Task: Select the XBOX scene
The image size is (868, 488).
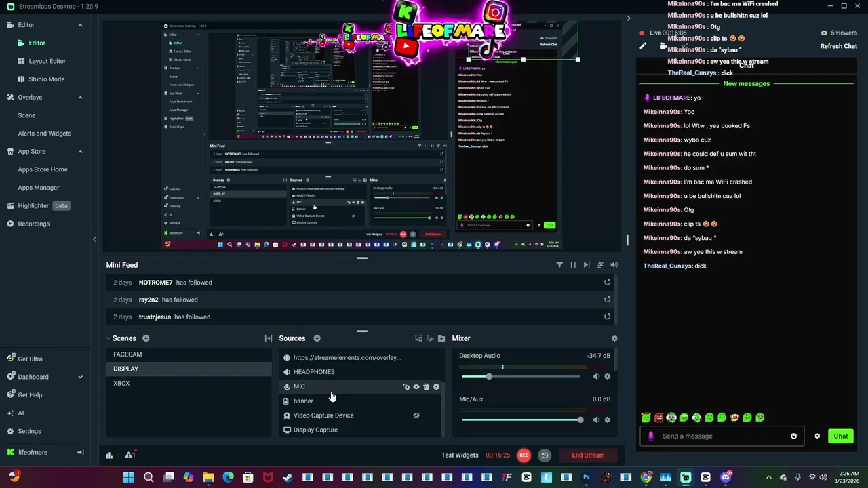Action: [x=189, y=384]
